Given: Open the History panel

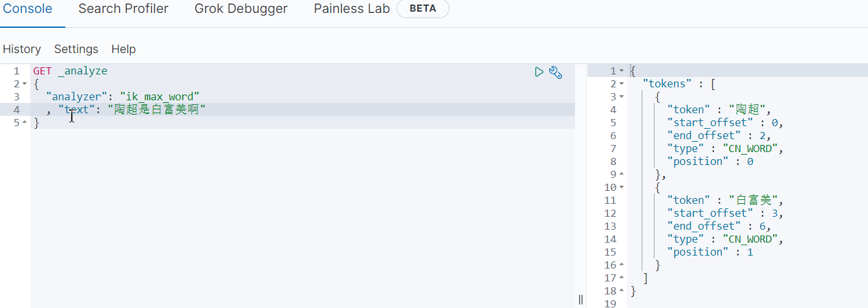Looking at the screenshot, I should coord(22,49).
